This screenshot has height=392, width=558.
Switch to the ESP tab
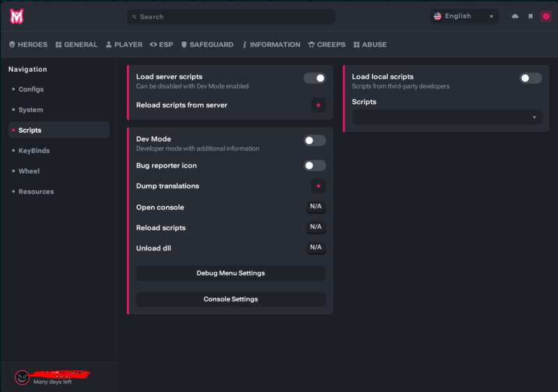pos(162,45)
